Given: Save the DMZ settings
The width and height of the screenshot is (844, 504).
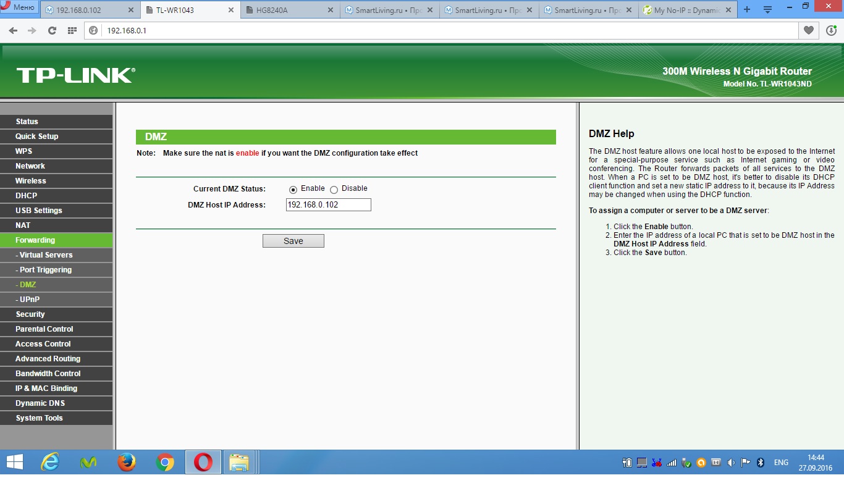Looking at the screenshot, I should point(293,241).
